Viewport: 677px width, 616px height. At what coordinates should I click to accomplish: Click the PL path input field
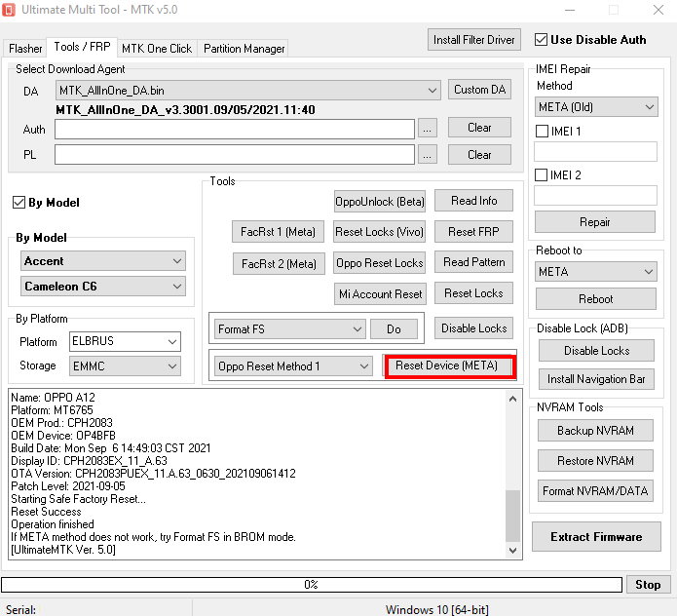tap(235, 155)
